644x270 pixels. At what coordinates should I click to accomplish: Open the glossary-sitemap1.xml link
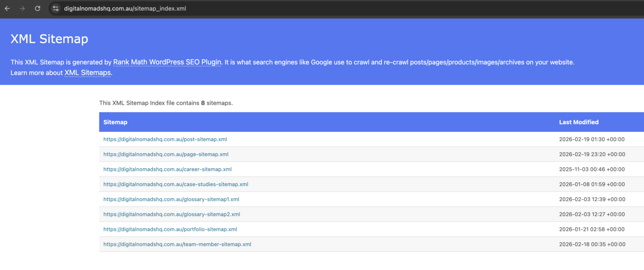(x=171, y=199)
